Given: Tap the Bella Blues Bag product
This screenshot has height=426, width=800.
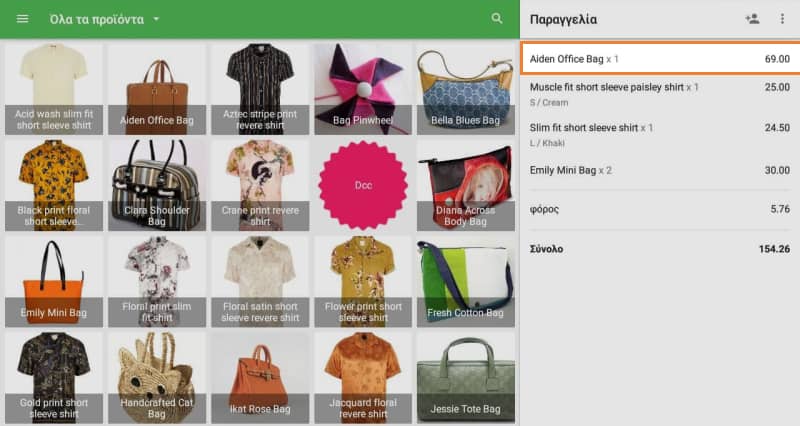Looking at the screenshot, I should pos(465,88).
